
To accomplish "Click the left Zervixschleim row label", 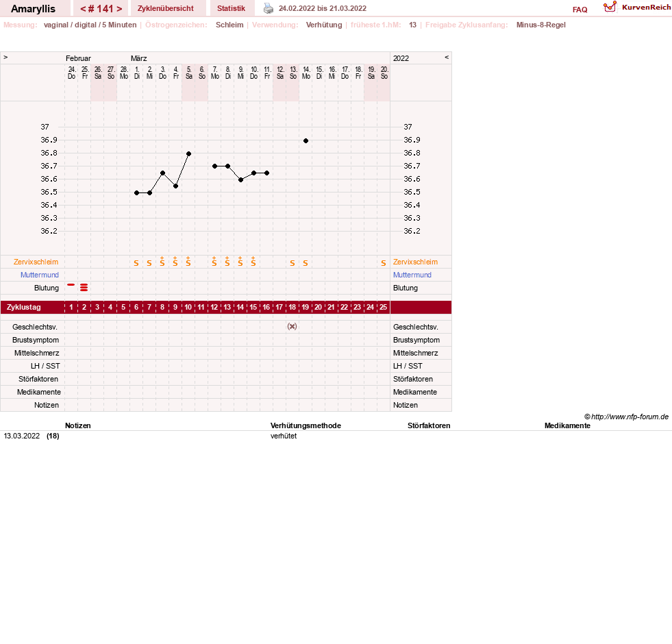I will (x=36, y=262).
